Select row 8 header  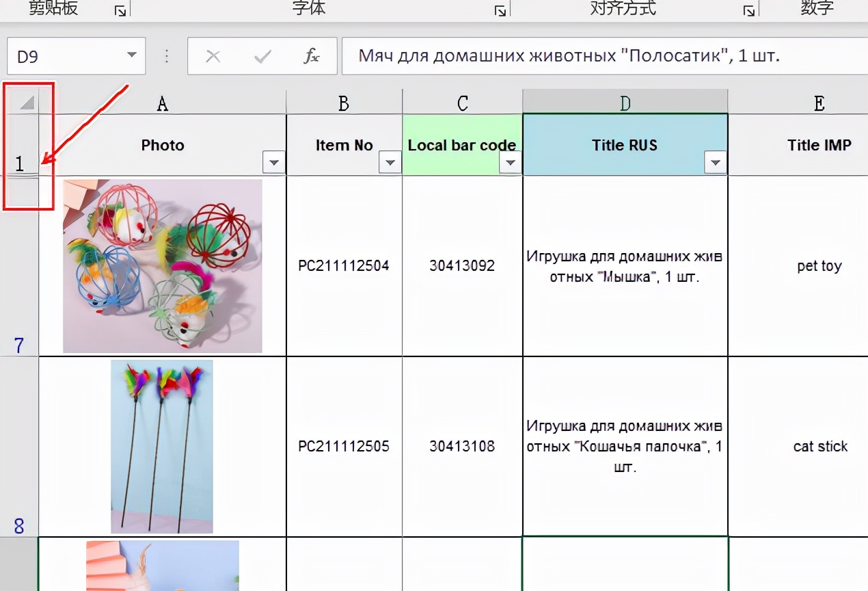(19, 447)
